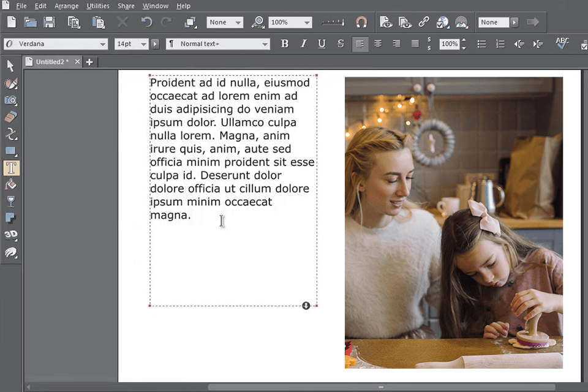Select the Freehand shape editor tool
588x392 pixels.
click(11, 134)
